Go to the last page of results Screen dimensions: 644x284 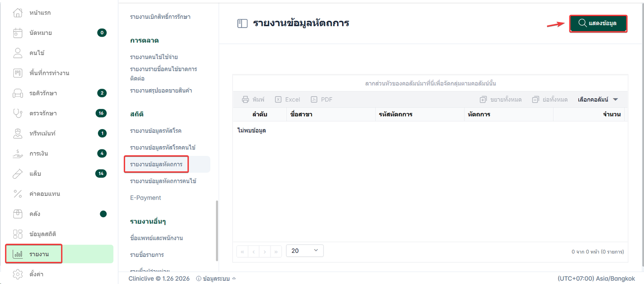point(276,251)
